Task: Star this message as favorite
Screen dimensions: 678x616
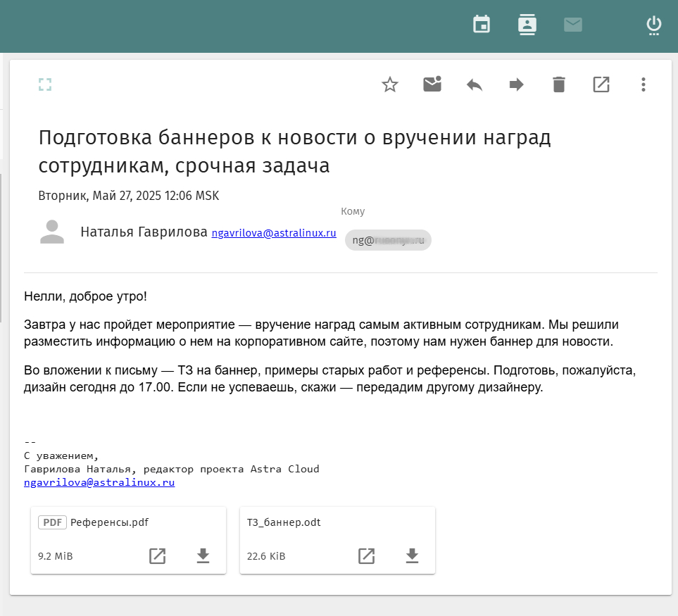Action: point(389,84)
